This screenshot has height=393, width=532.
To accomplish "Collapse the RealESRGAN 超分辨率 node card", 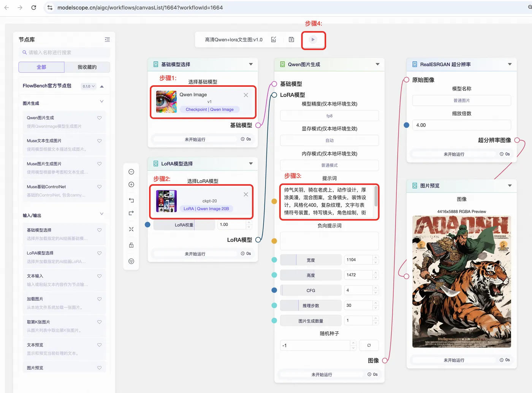I will [510, 64].
